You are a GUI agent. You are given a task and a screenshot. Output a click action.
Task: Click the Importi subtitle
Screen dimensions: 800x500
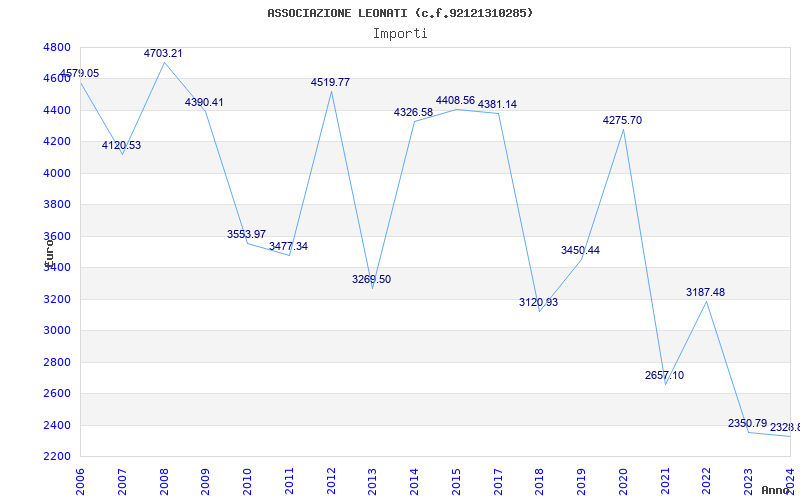pos(400,34)
